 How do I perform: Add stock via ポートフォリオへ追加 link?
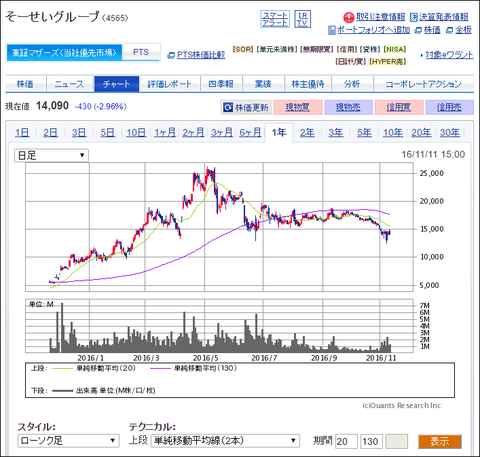click(x=369, y=30)
